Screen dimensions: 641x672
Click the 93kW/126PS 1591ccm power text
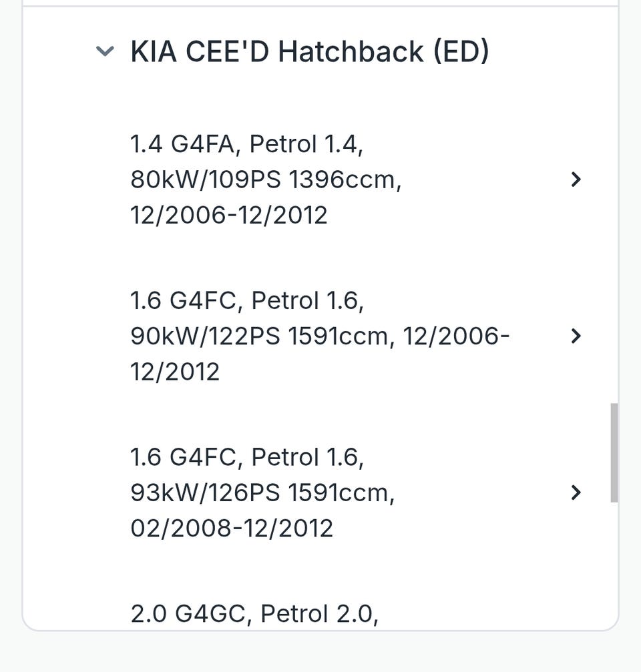(x=262, y=492)
